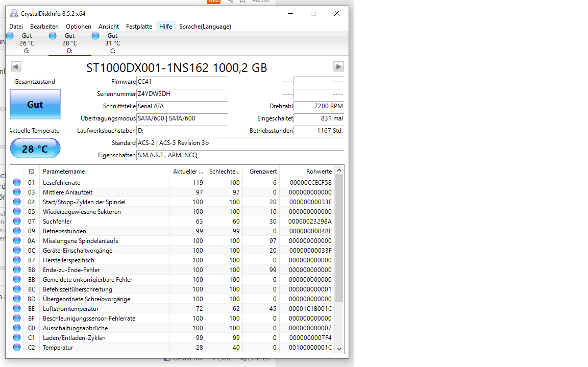Screen dimensions: 588x367
Task: Open the Ansicht menu
Action: coord(109,27)
